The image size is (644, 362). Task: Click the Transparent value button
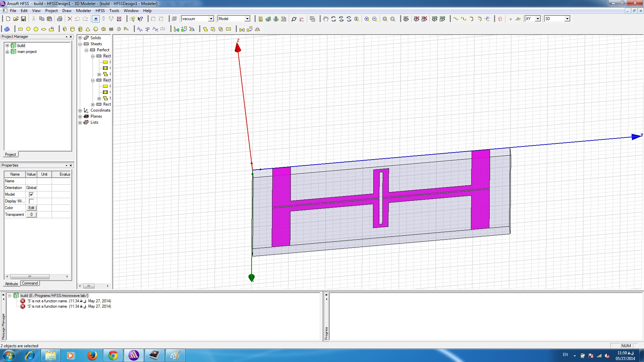click(x=31, y=215)
